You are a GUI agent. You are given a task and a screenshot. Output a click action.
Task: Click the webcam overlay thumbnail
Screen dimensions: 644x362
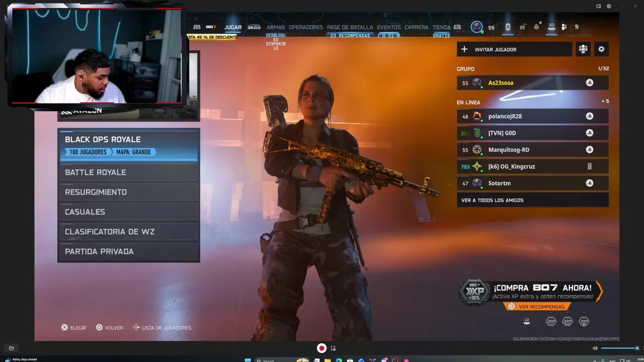pos(96,55)
